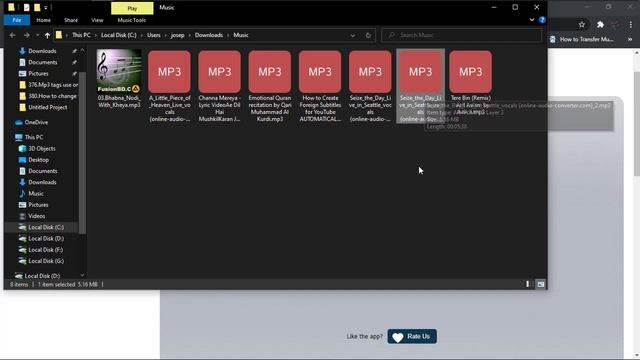Select Emotional Quran recitation MP3 file

coord(270,86)
